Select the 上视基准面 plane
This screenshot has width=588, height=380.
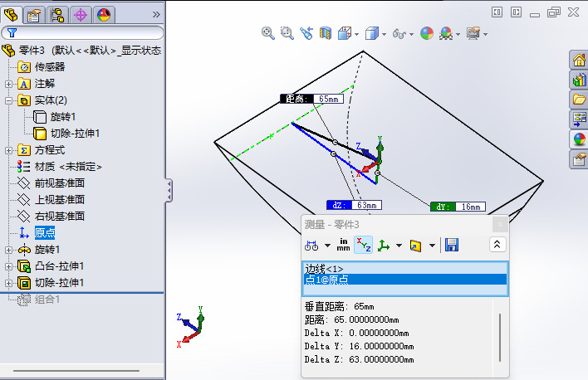(x=51, y=200)
